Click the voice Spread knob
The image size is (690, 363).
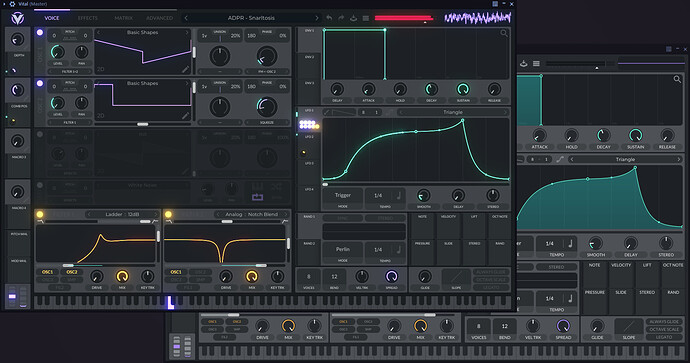click(x=391, y=276)
